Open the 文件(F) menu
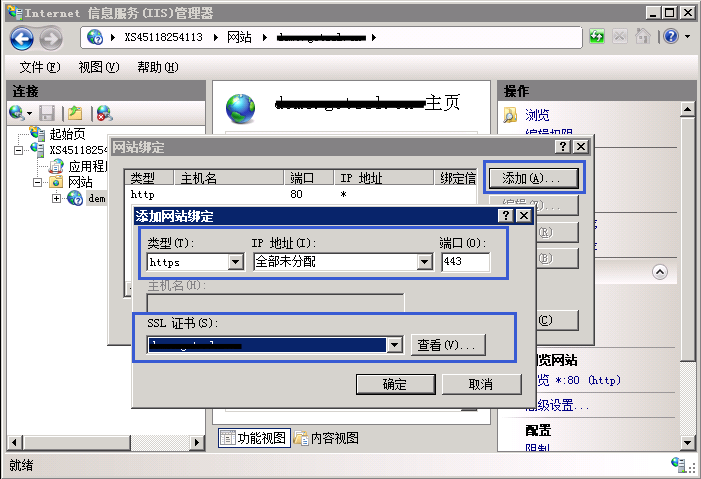Screen dimensions: 701x479 (39, 67)
